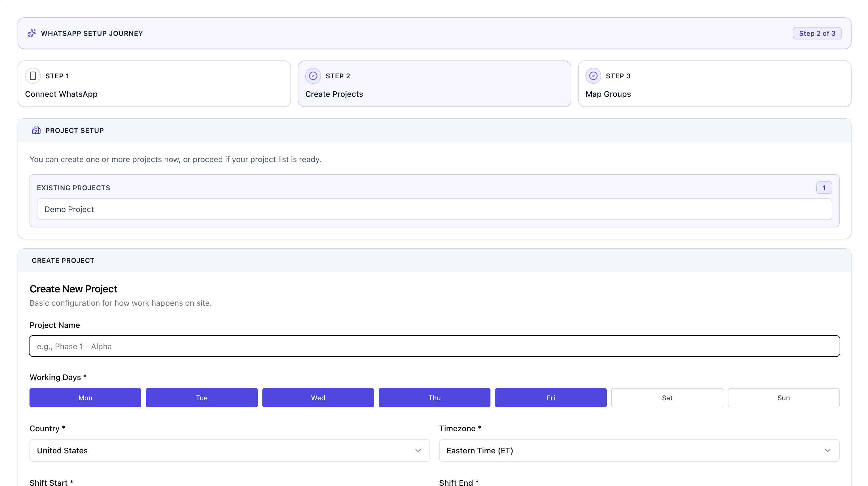The height and width of the screenshot is (486, 868).
Task: Toggle Thu working day
Action: click(434, 398)
